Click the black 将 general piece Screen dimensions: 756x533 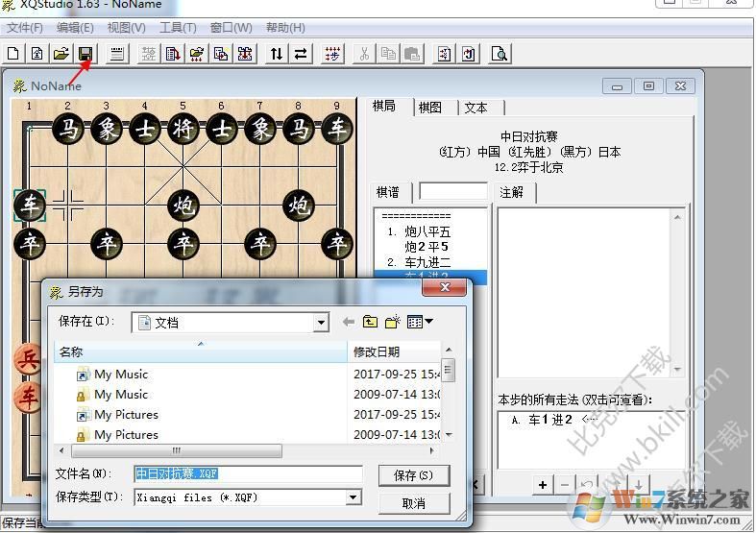pos(183,129)
